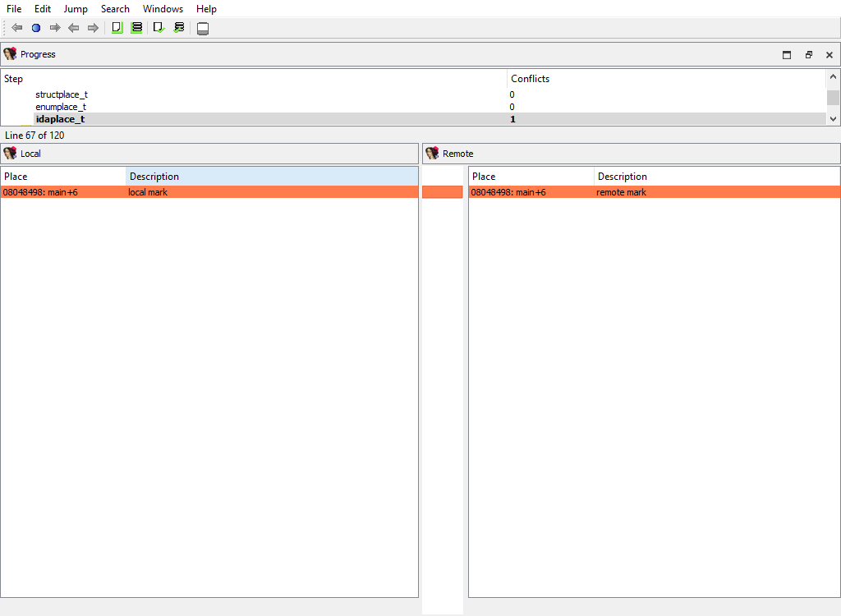
Task: Click the left arrow between the two right arrows
Action: [74, 28]
